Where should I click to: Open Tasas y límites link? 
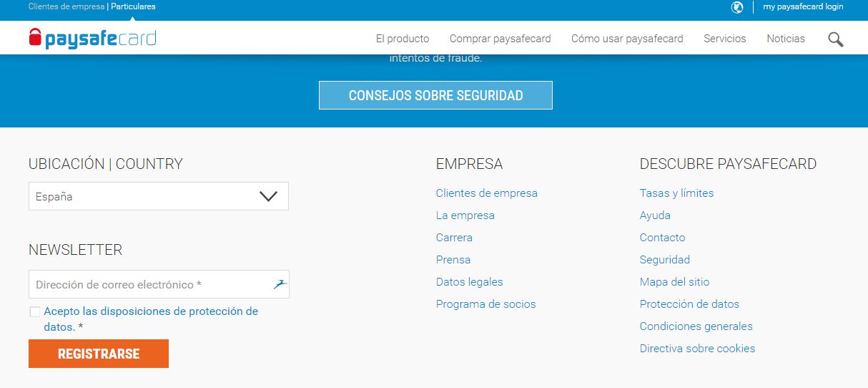[x=676, y=193]
